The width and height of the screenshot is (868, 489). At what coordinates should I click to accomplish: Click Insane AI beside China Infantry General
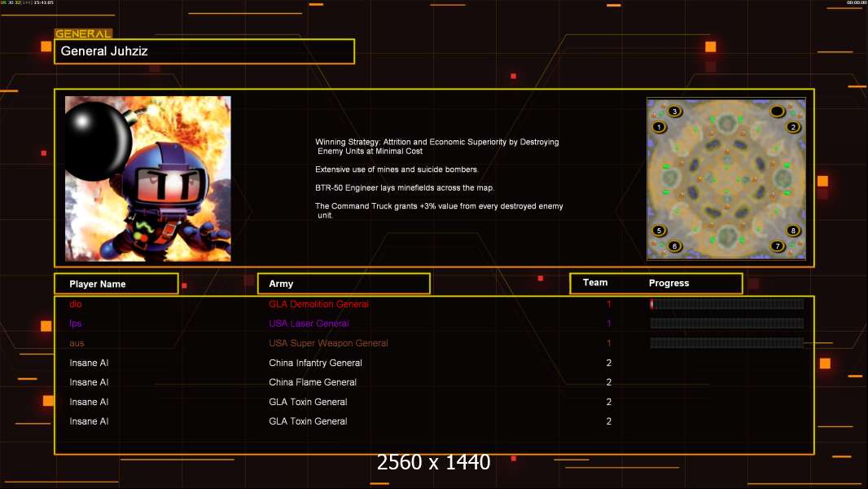(89, 363)
